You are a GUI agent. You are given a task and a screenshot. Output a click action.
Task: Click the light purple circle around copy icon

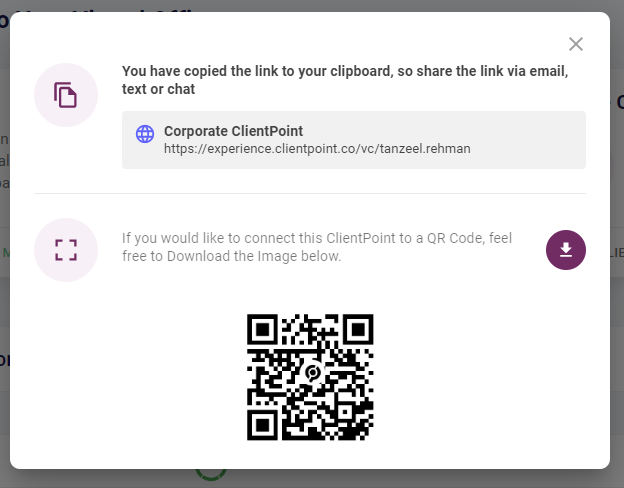click(66, 95)
